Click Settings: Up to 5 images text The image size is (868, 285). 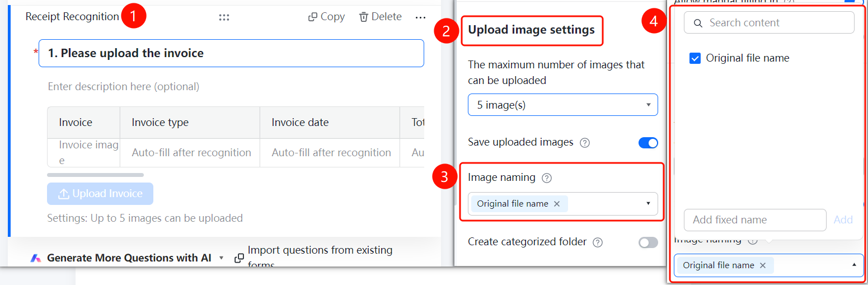tap(145, 218)
